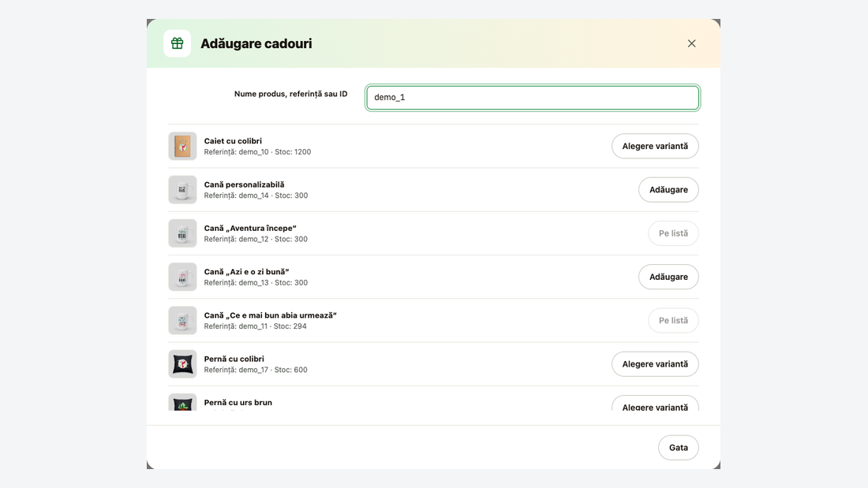Click the reference line demo_10 · Stoc: 1200
Image resolution: width=868 pixels, height=488 pixels.
click(x=257, y=152)
